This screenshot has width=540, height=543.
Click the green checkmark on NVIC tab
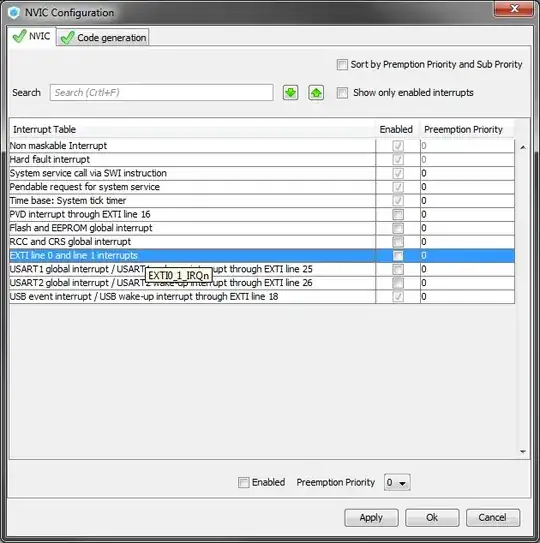(19, 36)
